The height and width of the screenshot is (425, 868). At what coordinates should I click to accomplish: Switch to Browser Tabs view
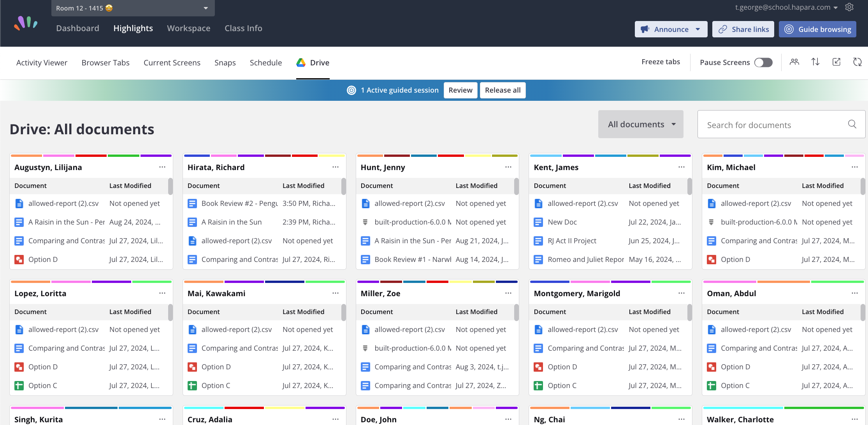click(105, 63)
